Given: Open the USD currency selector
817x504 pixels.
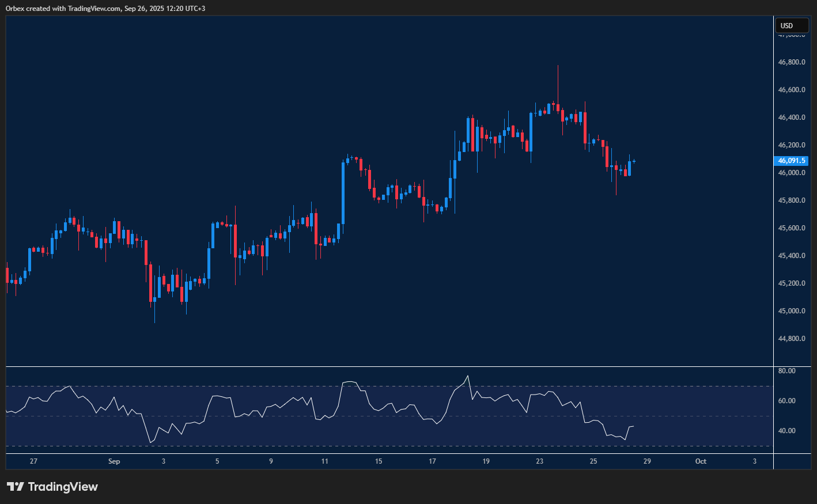Looking at the screenshot, I should coord(792,25).
